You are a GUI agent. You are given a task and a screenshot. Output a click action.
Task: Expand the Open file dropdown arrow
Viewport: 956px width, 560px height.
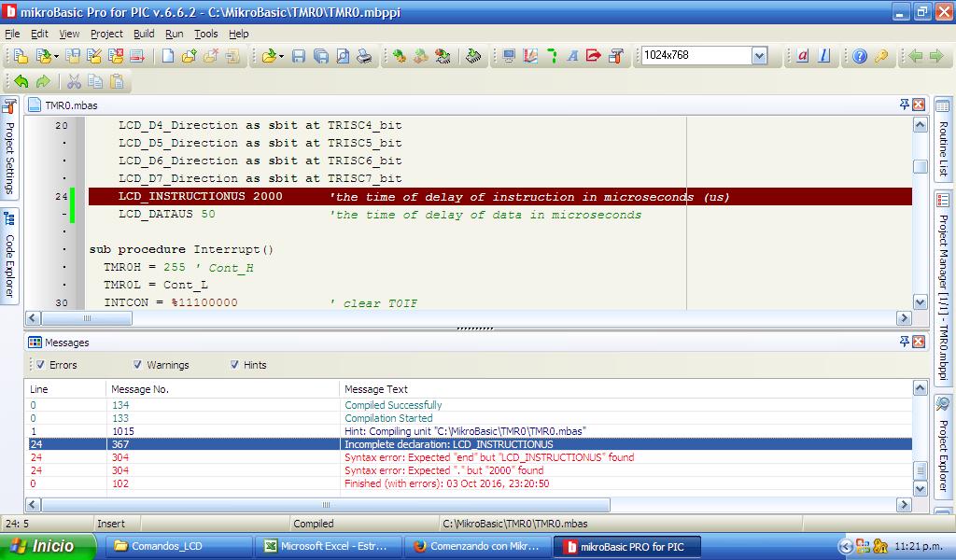281,56
